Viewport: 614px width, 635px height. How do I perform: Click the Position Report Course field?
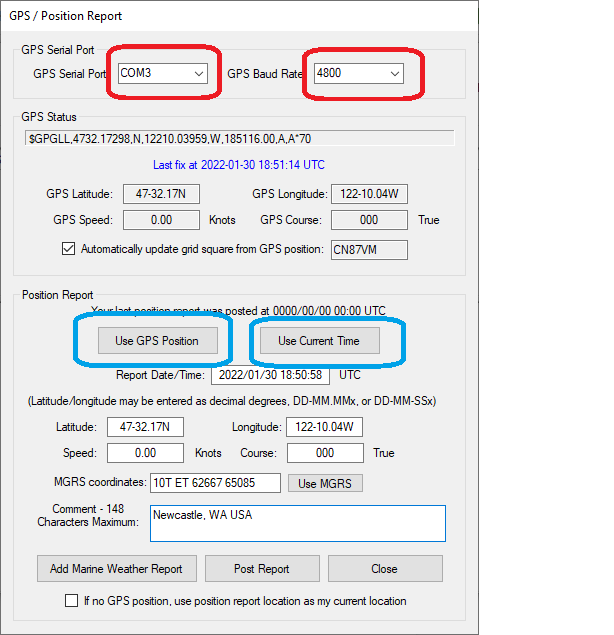(x=325, y=453)
